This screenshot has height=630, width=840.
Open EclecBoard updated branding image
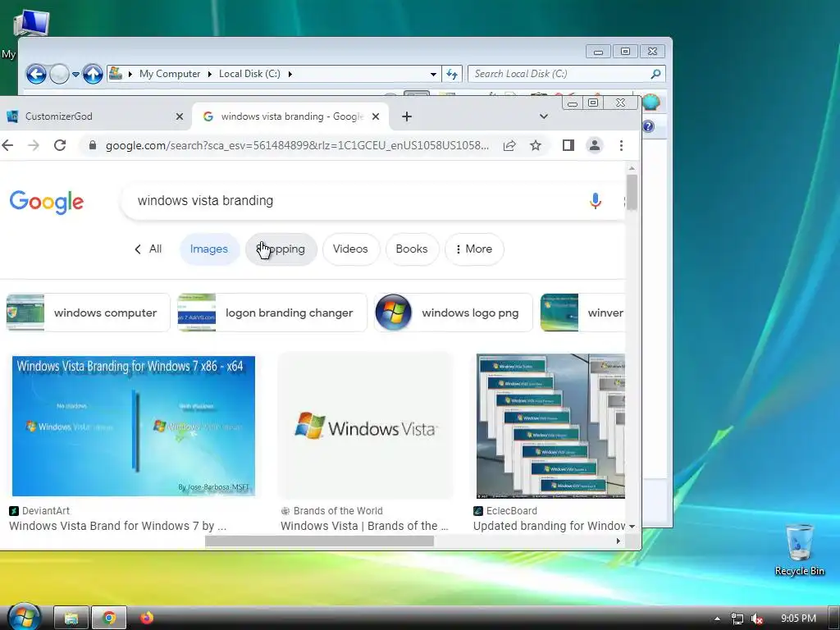(550, 426)
